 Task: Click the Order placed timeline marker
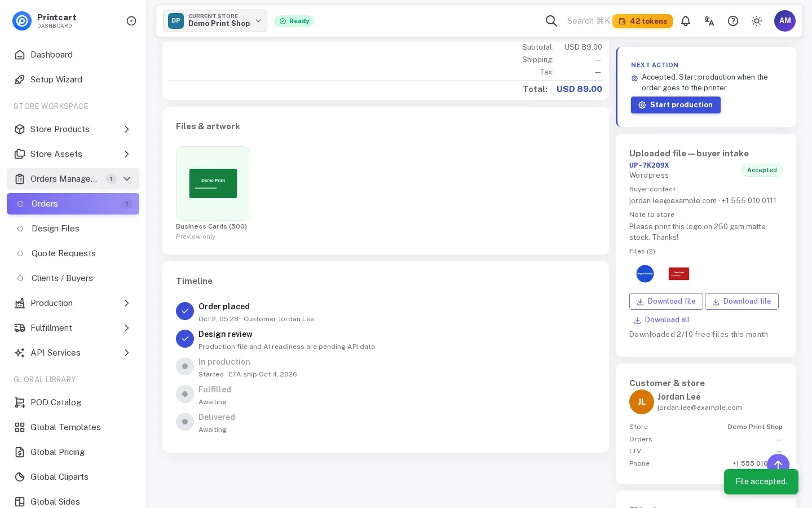[x=185, y=311]
